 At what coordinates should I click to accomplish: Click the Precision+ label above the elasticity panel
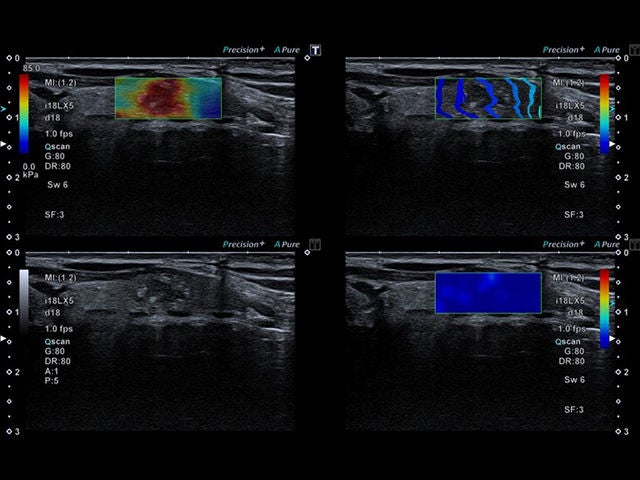(x=244, y=50)
